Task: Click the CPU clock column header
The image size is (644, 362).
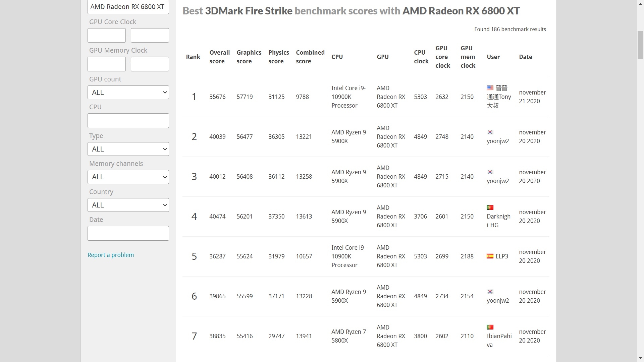Action: (421, 57)
